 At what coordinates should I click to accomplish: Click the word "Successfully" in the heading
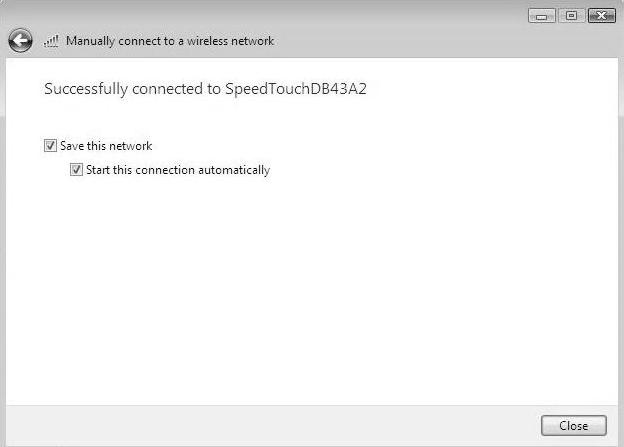(86, 89)
